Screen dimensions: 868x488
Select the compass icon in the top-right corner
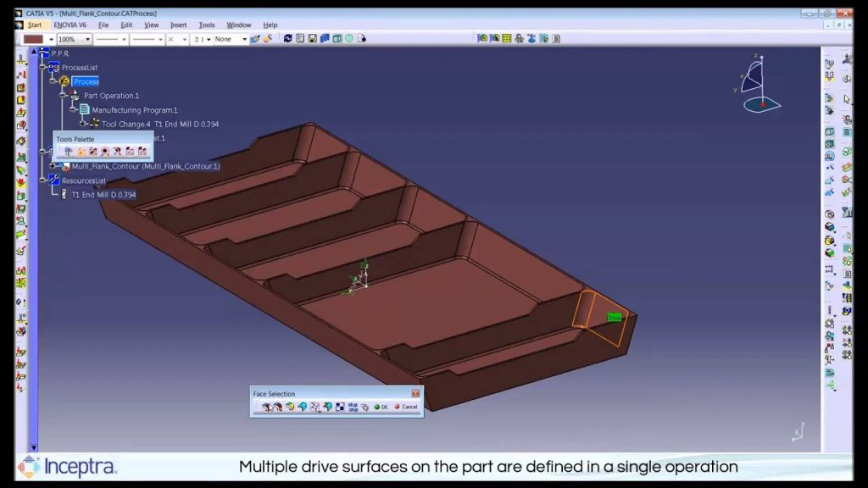pos(760,89)
